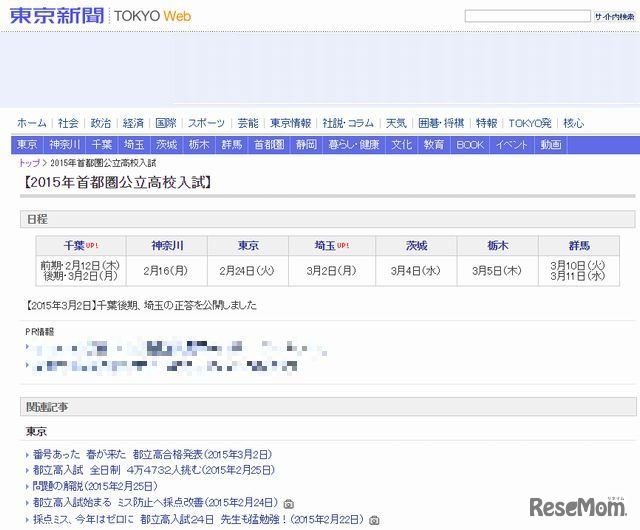
Task: Select 暮らし・健康 in the blue navigation bar
Action: [x=354, y=145]
